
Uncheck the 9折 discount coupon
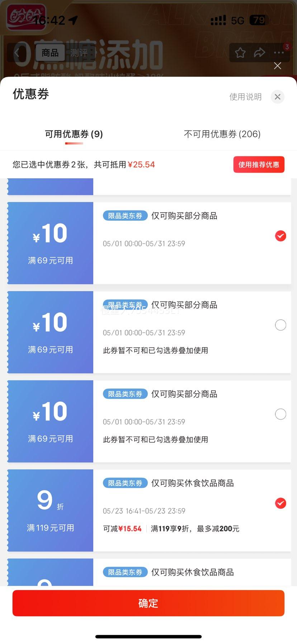click(280, 503)
